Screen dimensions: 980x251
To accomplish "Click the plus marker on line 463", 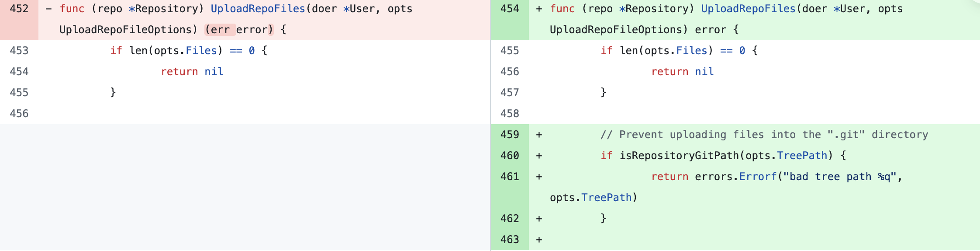I will coord(539,240).
